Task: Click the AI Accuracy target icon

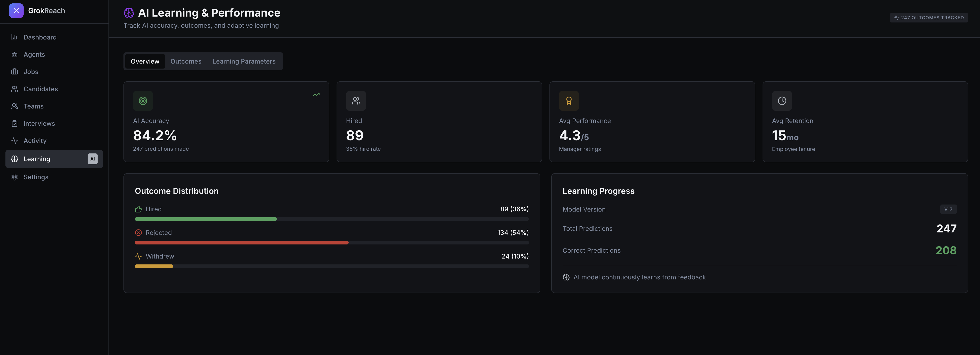Action: (143, 101)
